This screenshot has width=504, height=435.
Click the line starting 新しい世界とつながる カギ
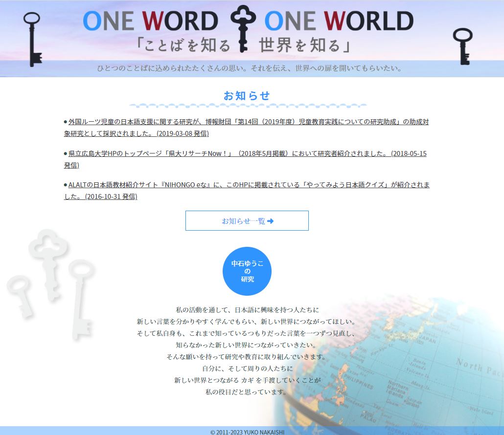click(247, 380)
